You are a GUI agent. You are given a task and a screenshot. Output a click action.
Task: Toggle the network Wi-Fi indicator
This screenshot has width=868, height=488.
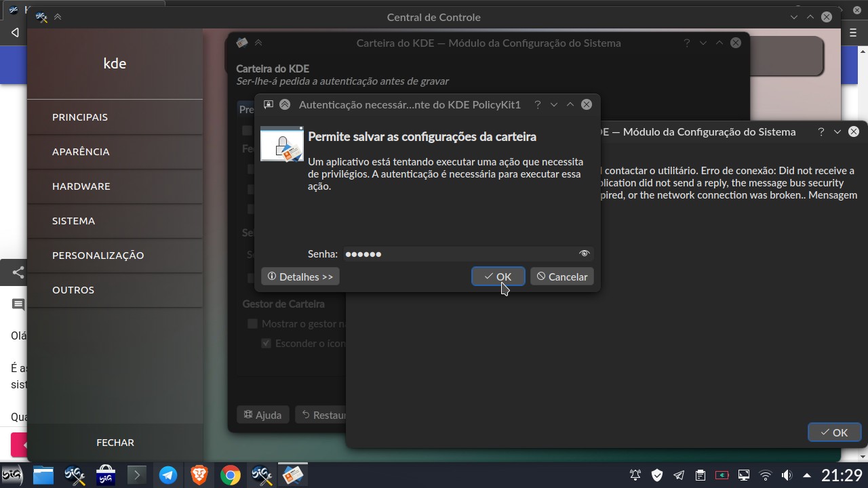pos(766,474)
